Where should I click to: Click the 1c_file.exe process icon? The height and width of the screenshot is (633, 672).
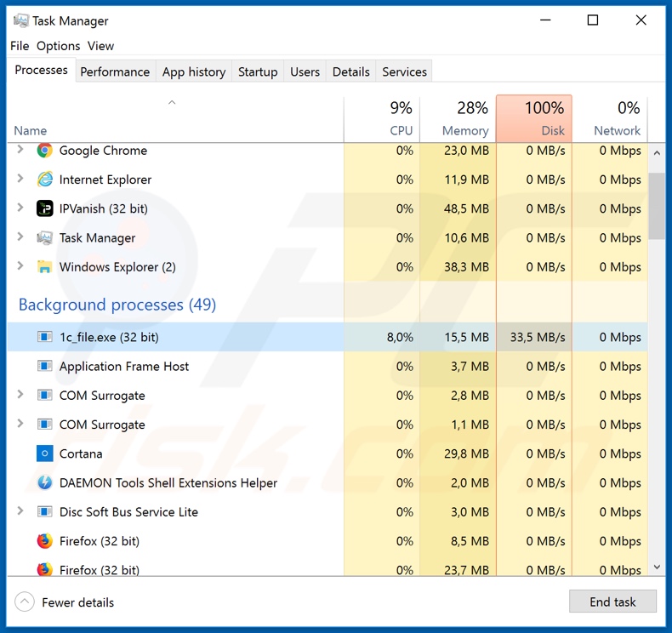(45, 337)
